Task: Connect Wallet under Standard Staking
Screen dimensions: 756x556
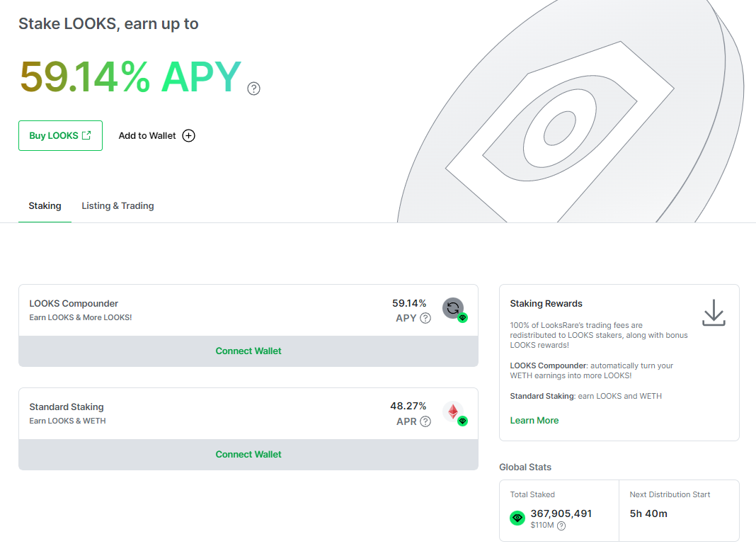Action: click(248, 454)
